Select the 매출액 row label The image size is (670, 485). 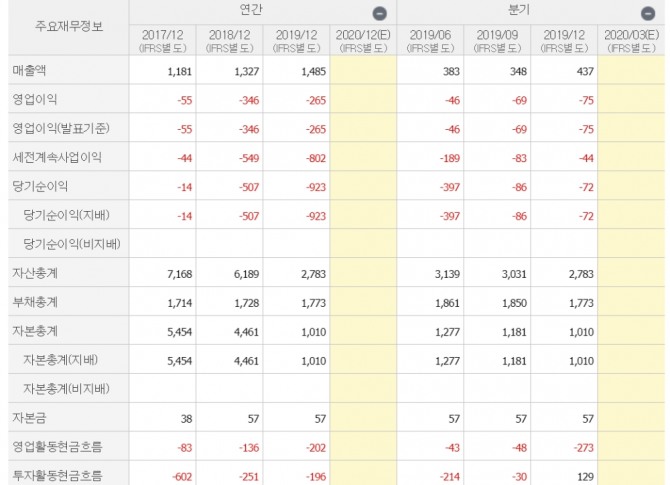click(x=31, y=70)
